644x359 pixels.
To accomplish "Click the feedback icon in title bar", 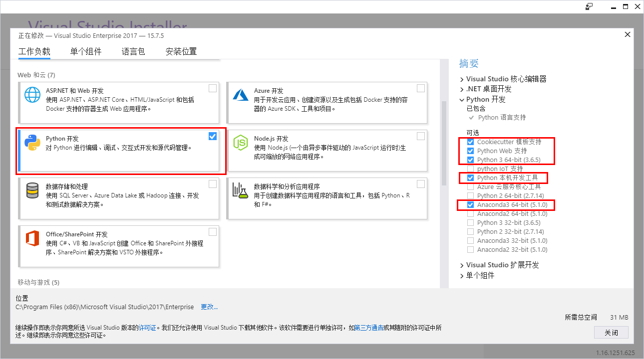I will [590, 6].
